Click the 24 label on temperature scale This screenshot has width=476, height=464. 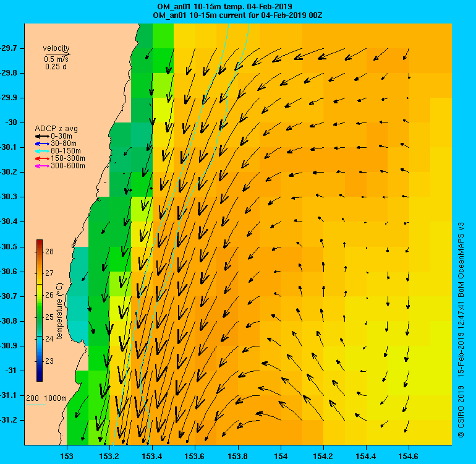click(x=49, y=339)
